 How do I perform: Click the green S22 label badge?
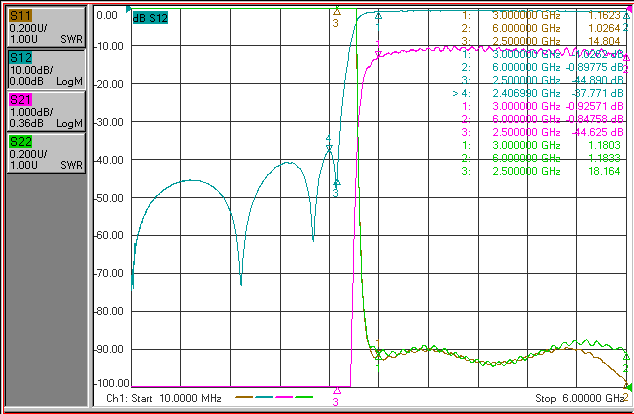pos(21,142)
